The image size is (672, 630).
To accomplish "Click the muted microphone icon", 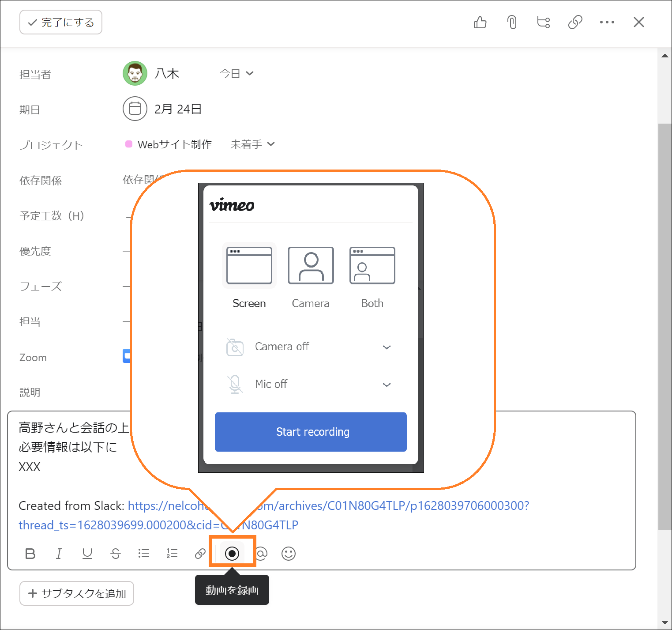I will tap(235, 385).
